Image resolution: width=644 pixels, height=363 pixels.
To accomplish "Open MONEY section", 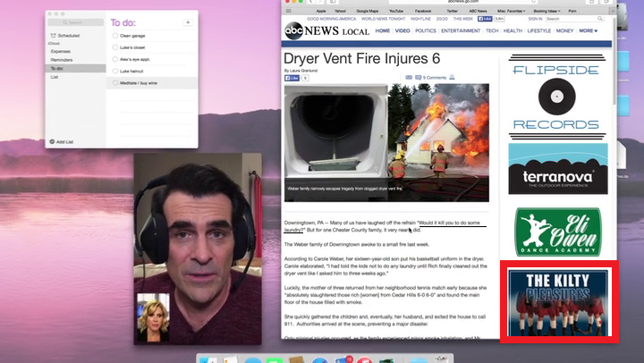I will coord(564,30).
